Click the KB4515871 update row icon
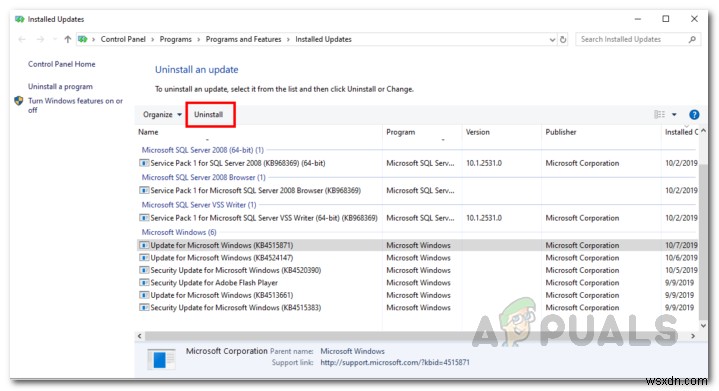Screen dimensions: 719x391 click(144, 245)
